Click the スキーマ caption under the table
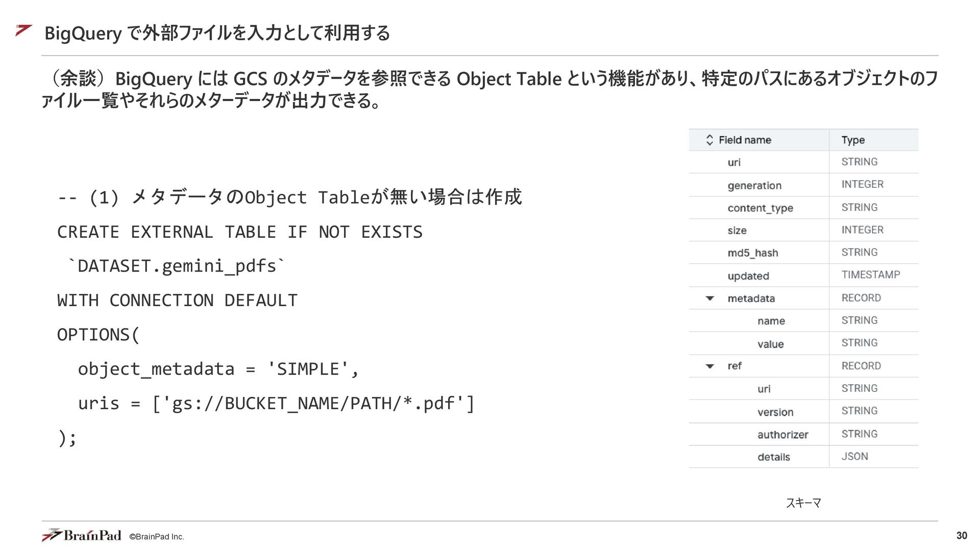Screen dimensions: 980x551 pyautogui.click(x=803, y=503)
